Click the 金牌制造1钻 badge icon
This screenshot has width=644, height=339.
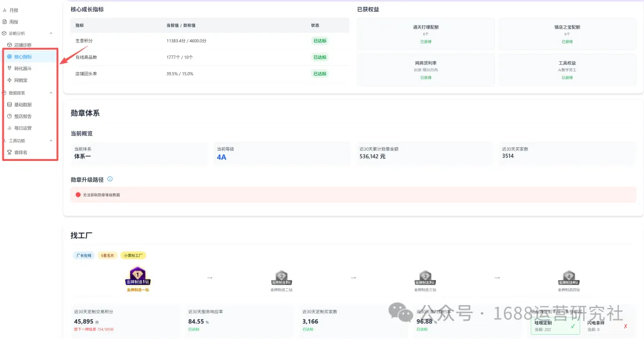(138, 276)
